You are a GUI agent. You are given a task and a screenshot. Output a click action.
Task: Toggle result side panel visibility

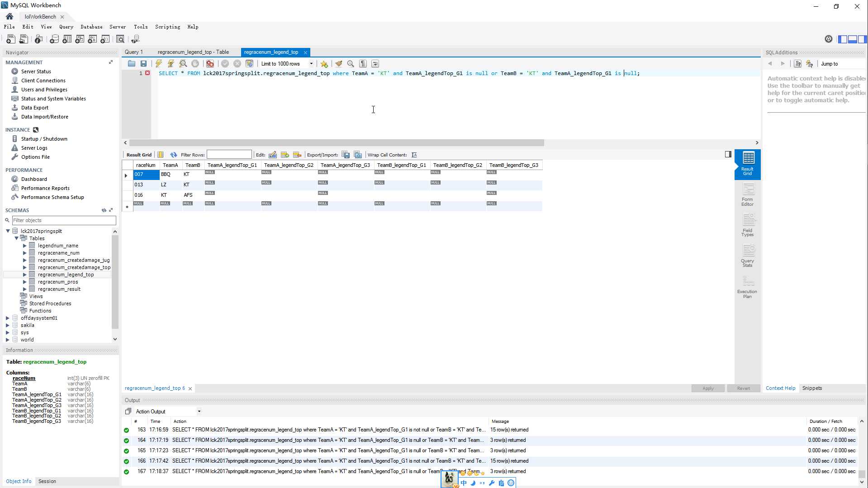728,154
